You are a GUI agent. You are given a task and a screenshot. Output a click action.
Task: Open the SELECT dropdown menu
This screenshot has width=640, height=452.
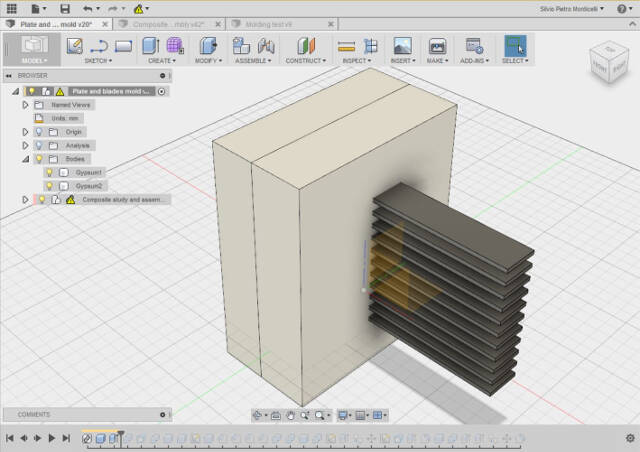click(515, 60)
